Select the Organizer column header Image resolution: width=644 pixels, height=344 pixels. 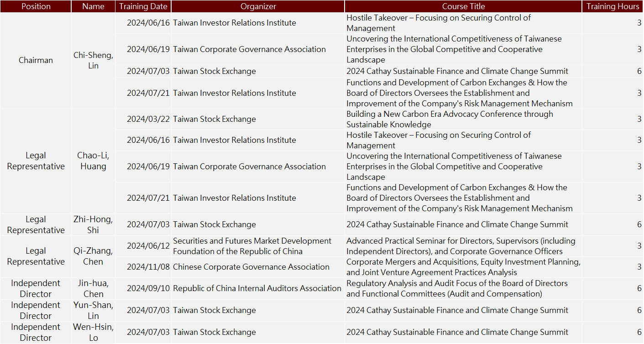[258, 6]
